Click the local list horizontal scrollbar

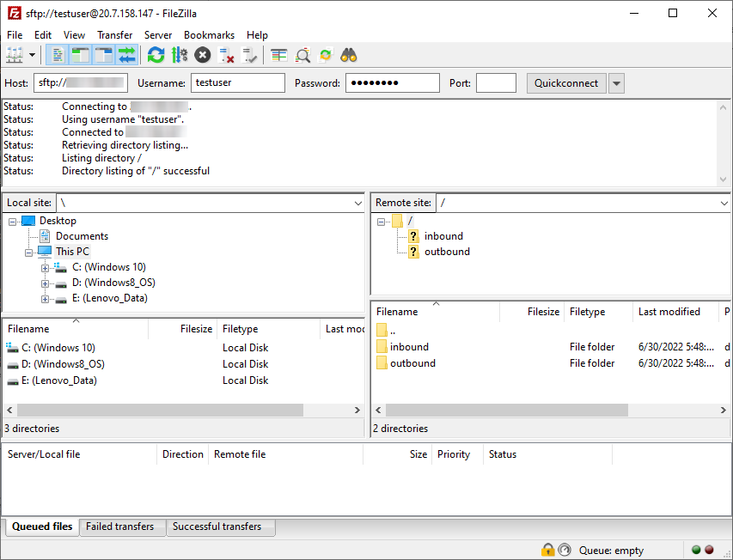tap(161, 410)
